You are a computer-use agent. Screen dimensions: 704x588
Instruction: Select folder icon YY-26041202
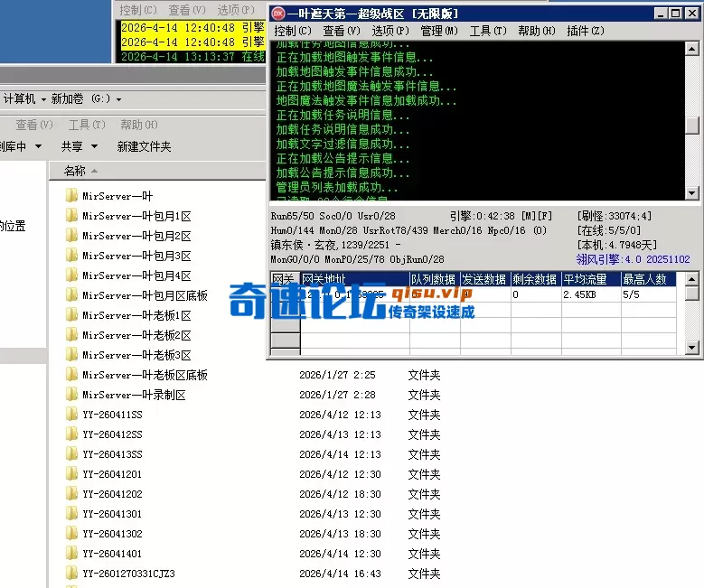tap(71, 493)
